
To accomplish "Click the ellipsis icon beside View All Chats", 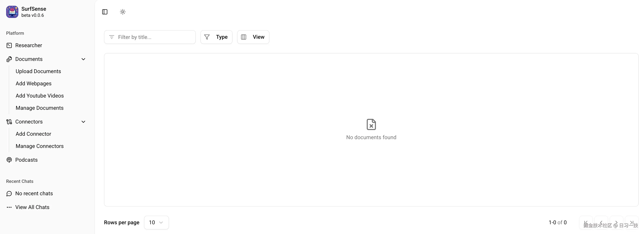I will pos(9,207).
